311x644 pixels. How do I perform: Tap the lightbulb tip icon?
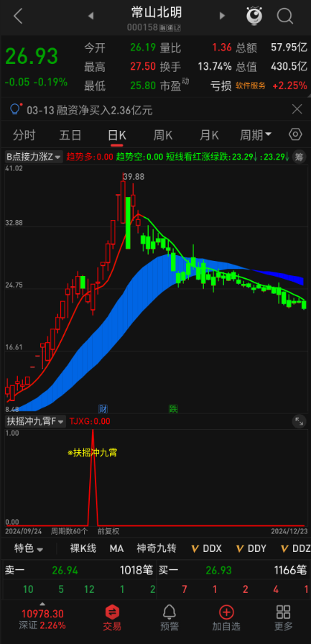pos(15,109)
